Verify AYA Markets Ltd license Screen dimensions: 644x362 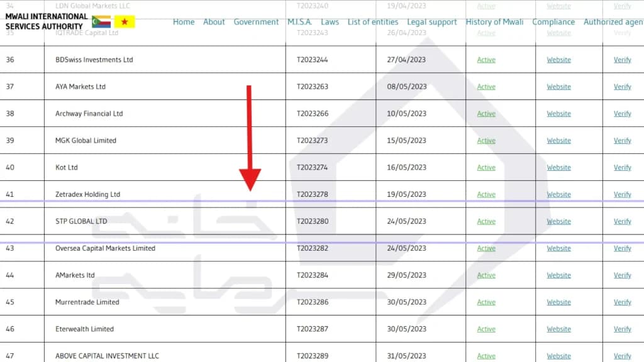point(622,87)
